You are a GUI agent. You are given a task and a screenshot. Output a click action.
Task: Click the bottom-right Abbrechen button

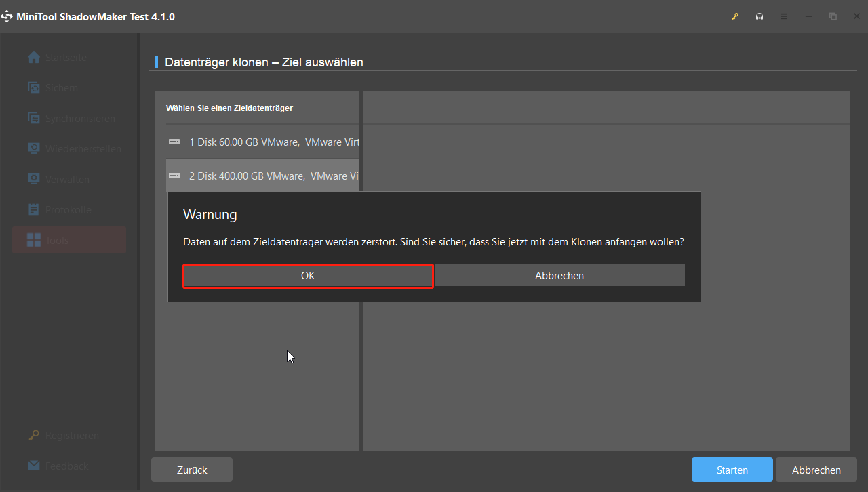tap(816, 470)
